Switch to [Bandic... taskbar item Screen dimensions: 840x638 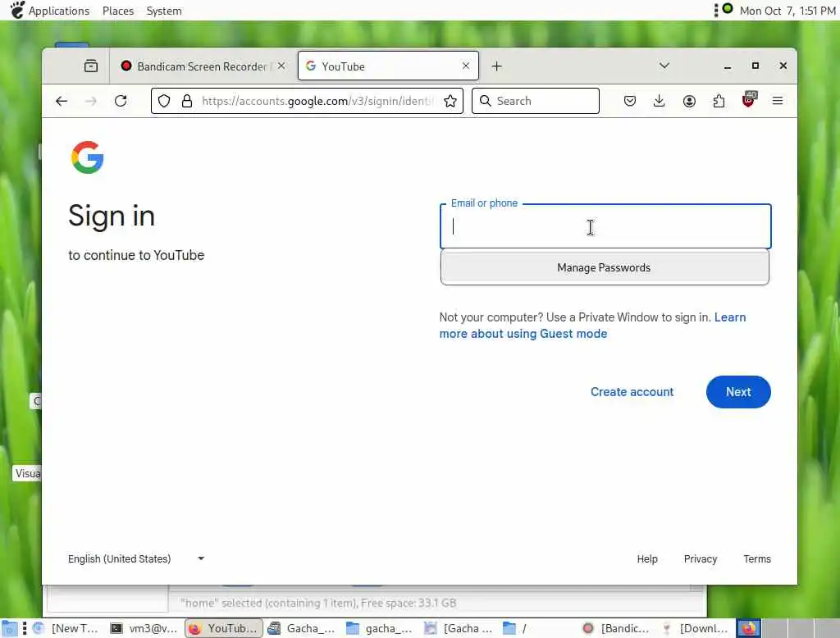(616, 628)
